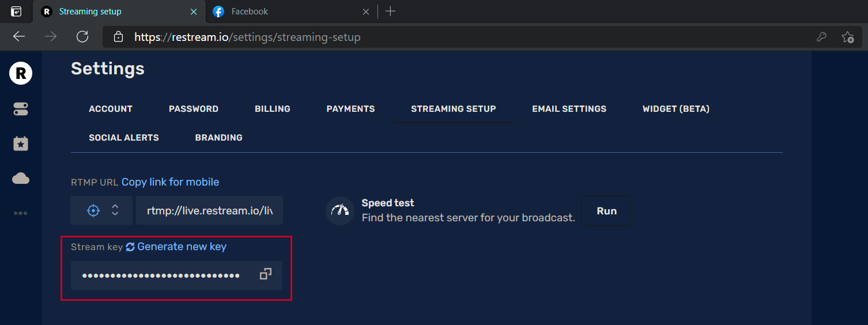Image resolution: width=868 pixels, height=325 pixels.
Task: Reload the page with the refresh icon
Action: (82, 37)
